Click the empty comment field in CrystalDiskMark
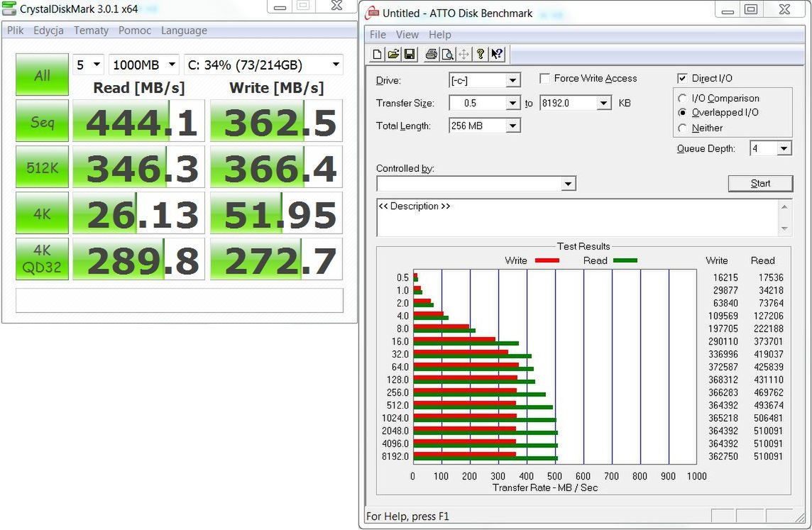 pyautogui.click(x=179, y=300)
